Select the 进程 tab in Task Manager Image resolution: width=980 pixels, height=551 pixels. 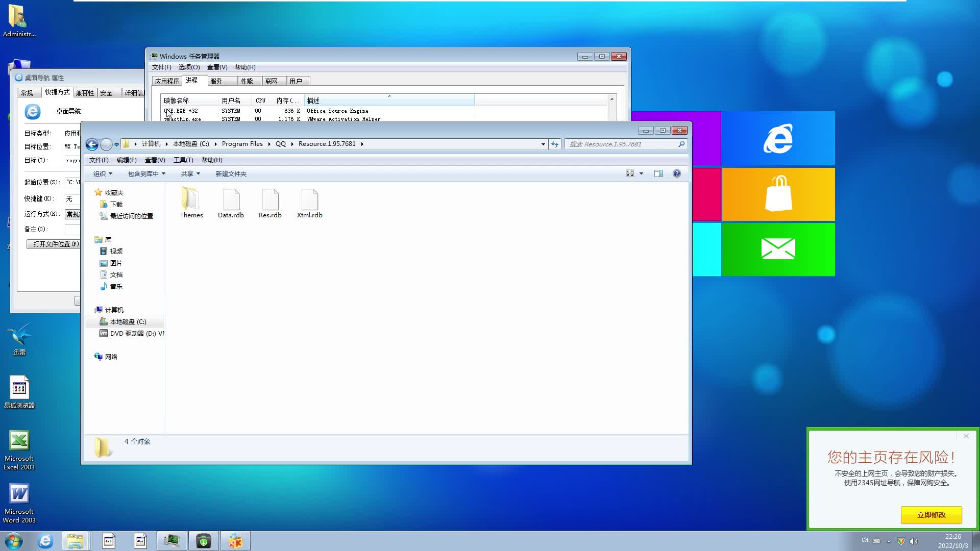pos(192,81)
